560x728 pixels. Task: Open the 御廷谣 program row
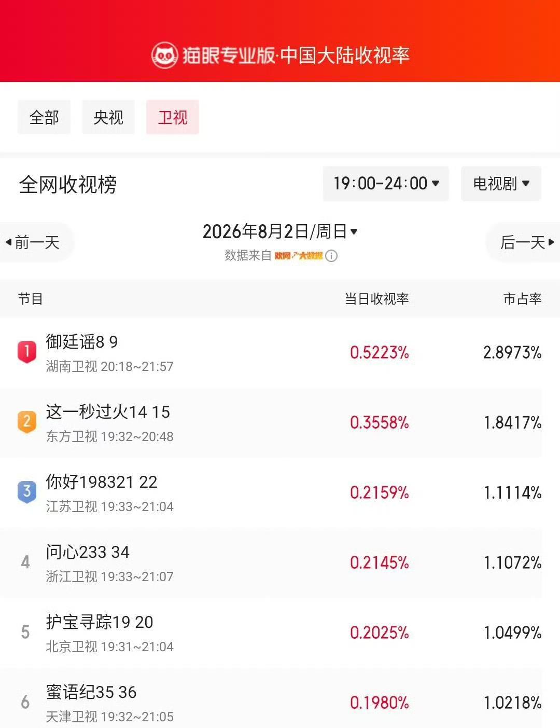pyautogui.click(x=280, y=353)
